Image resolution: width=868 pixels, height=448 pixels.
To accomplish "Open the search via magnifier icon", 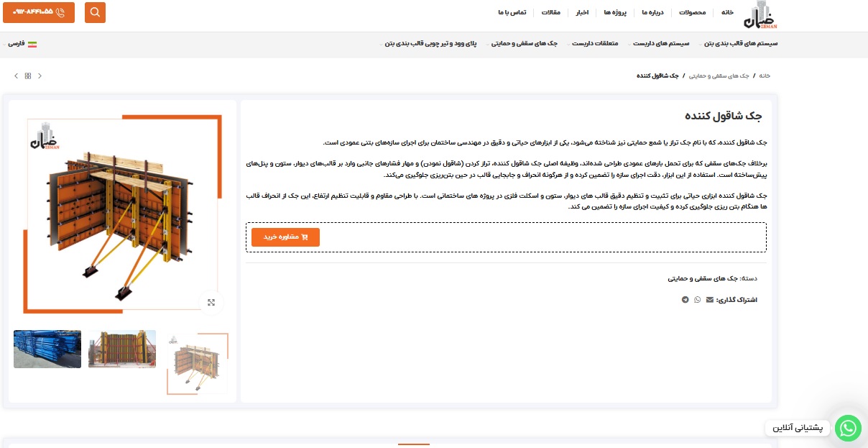I will pyautogui.click(x=95, y=12).
